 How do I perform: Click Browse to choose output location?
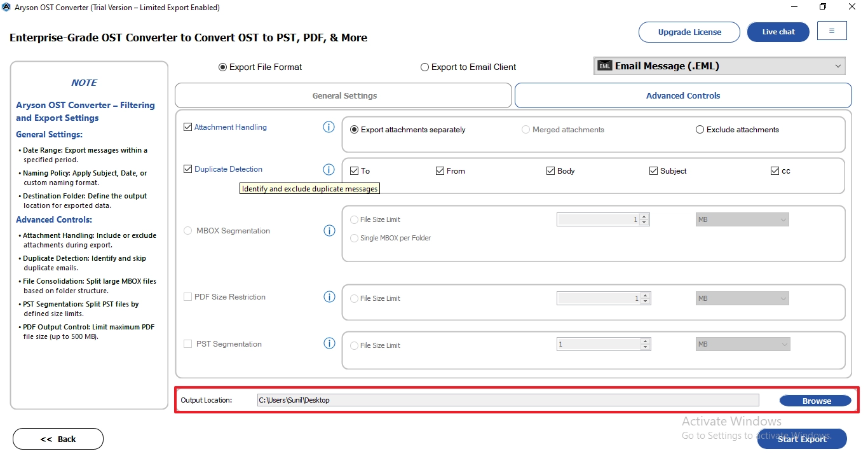coord(816,401)
